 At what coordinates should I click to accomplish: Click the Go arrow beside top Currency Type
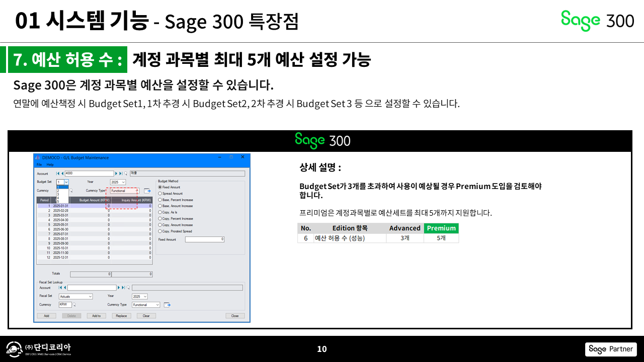pos(147,191)
